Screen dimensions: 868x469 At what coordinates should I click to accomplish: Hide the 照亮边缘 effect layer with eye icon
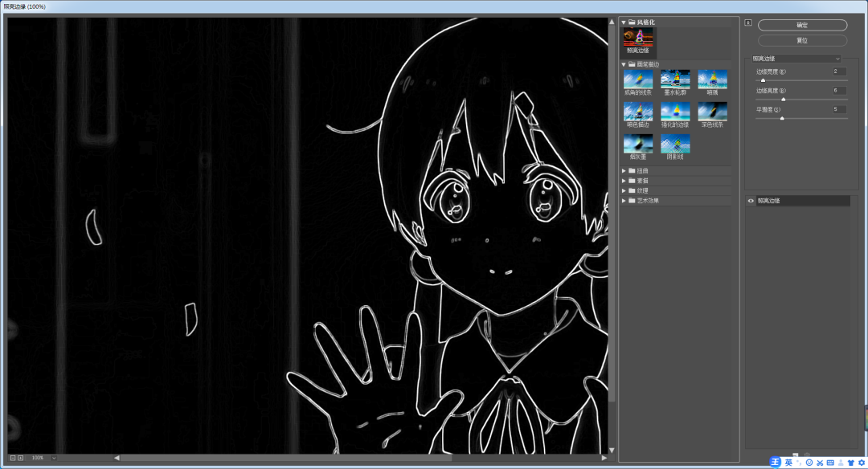751,201
